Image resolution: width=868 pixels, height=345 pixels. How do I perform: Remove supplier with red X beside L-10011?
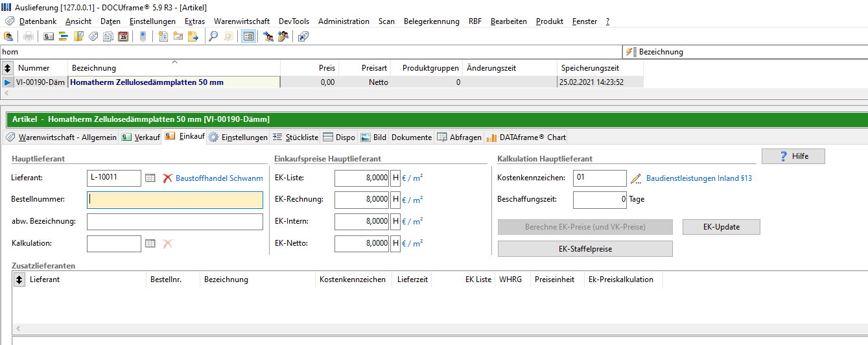click(168, 178)
